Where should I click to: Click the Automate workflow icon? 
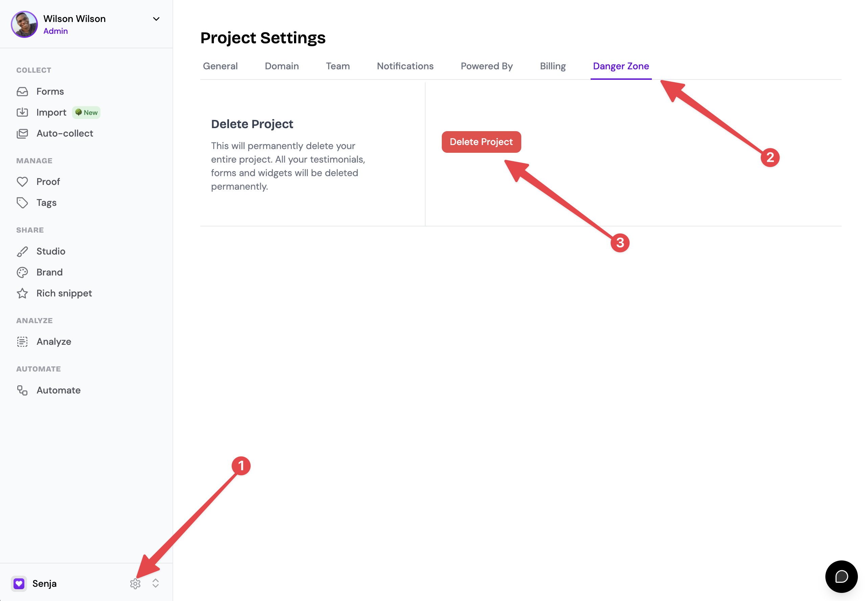tap(22, 390)
